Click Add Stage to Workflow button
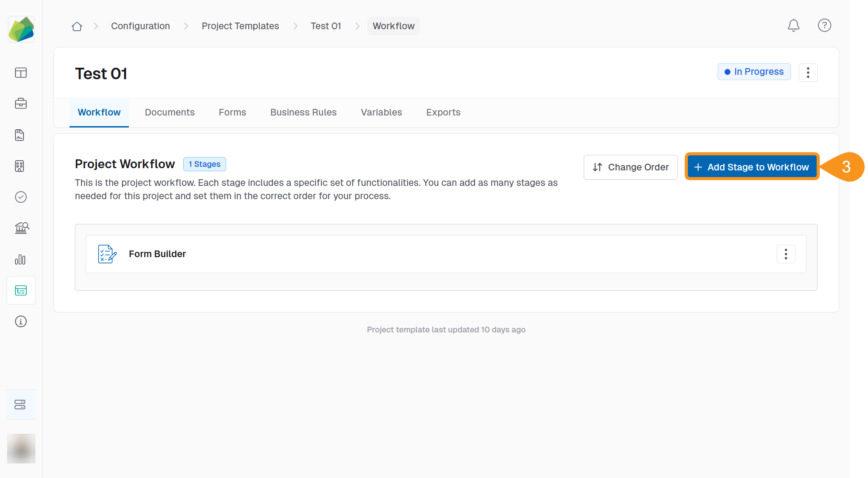 pos(752,167)
